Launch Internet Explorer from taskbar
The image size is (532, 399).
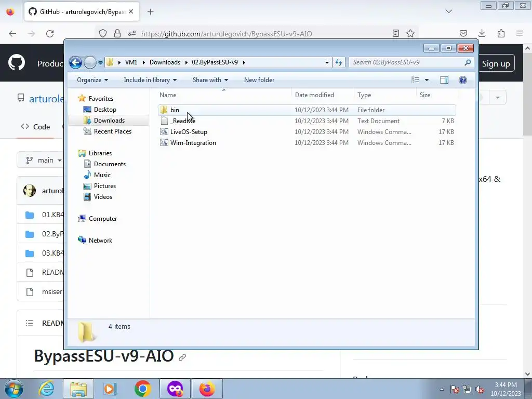[46, 389]
